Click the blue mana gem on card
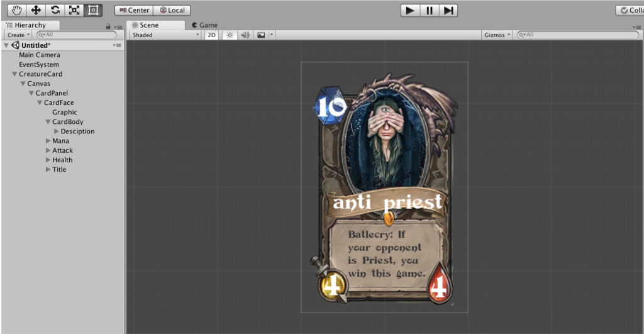 pos(330,106)
